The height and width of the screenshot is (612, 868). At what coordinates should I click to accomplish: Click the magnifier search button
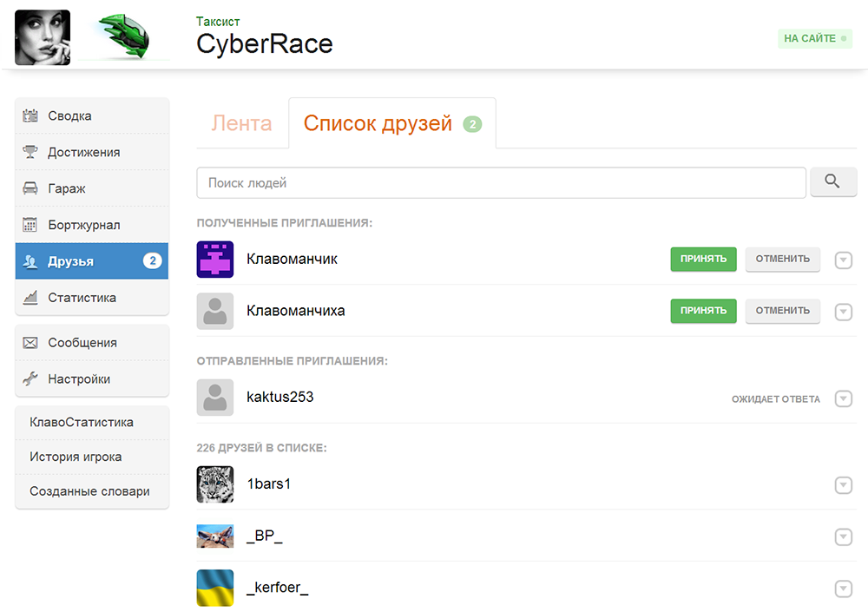coord(832,182)
